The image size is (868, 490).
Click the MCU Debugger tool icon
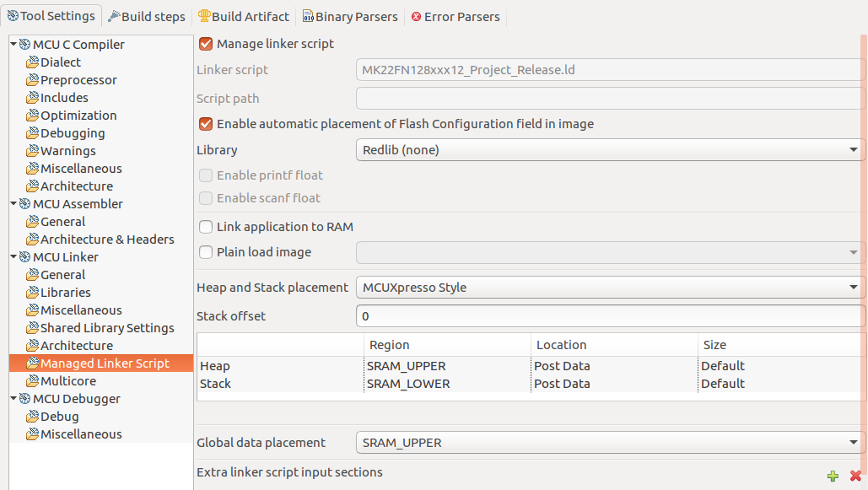[24, 399]
